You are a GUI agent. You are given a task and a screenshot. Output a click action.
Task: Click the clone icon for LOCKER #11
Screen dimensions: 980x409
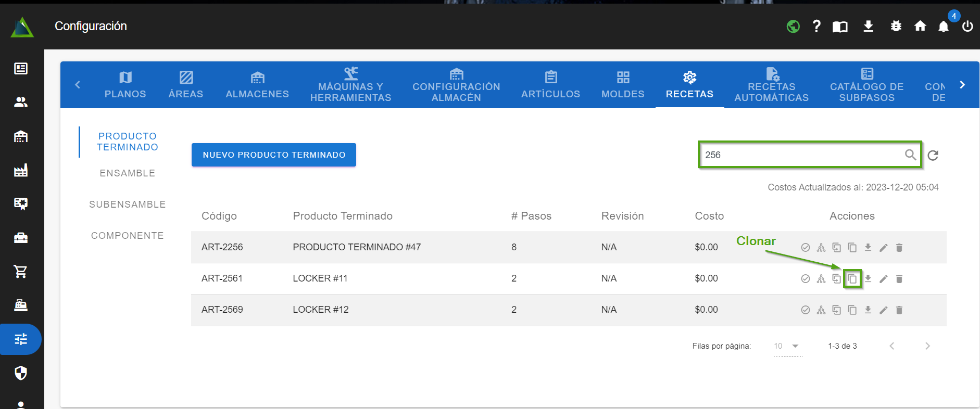tap(852, 279)
